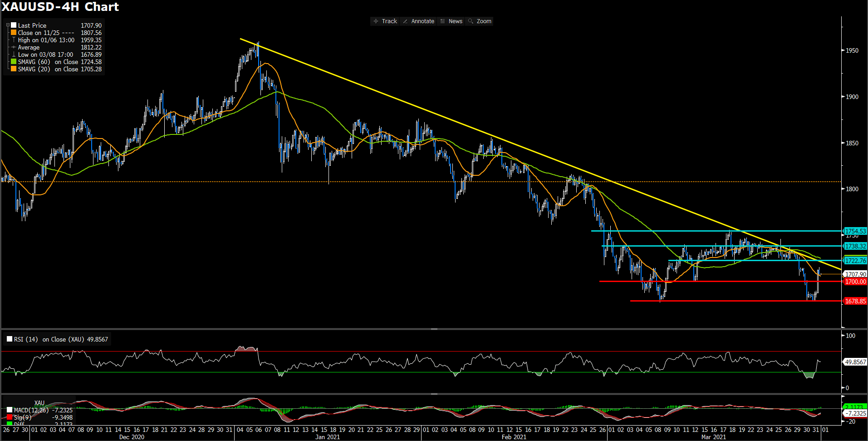The height and width of the screenshot is (441, 868).
Task: Select the 1722.76 cyan price label
Action: (855, 261)
